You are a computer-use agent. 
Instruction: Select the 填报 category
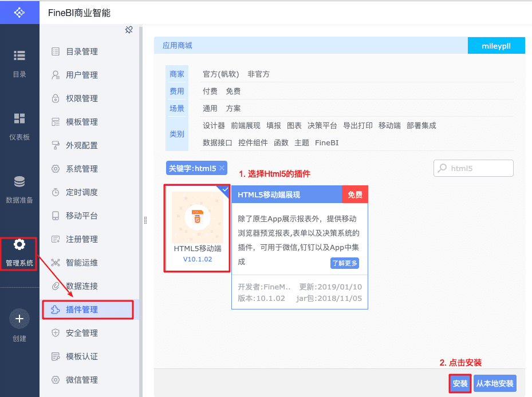(274, 126)
